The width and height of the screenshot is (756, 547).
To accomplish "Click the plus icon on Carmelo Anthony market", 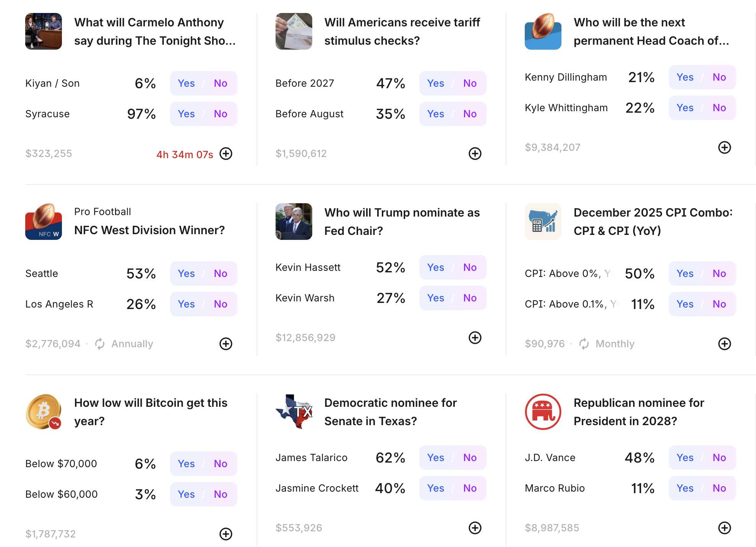I will coord(226,154).
